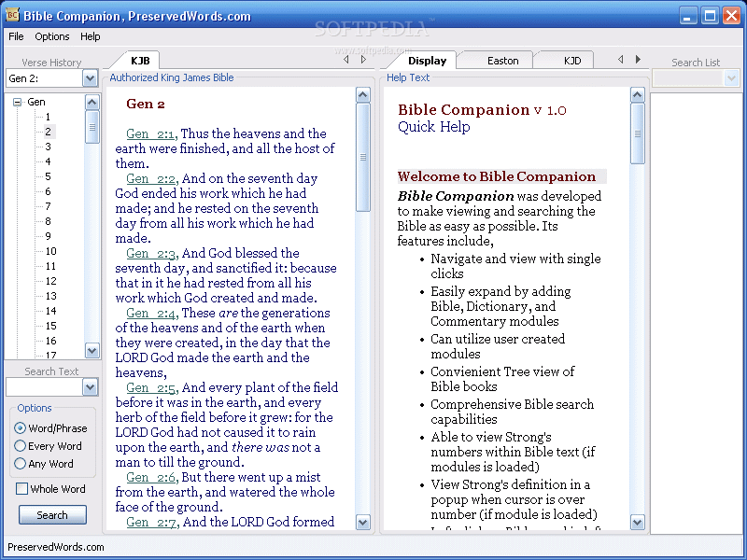Image resolution: width=747 pixels, height=560 pixels.
Task: Click the Search button
Action: tap(52, 515)
